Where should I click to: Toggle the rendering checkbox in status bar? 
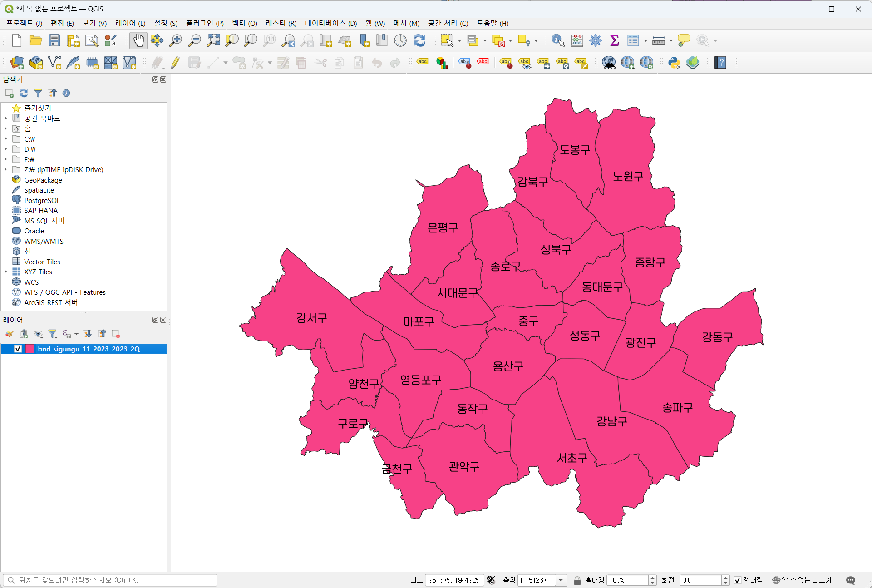point(738,580)
